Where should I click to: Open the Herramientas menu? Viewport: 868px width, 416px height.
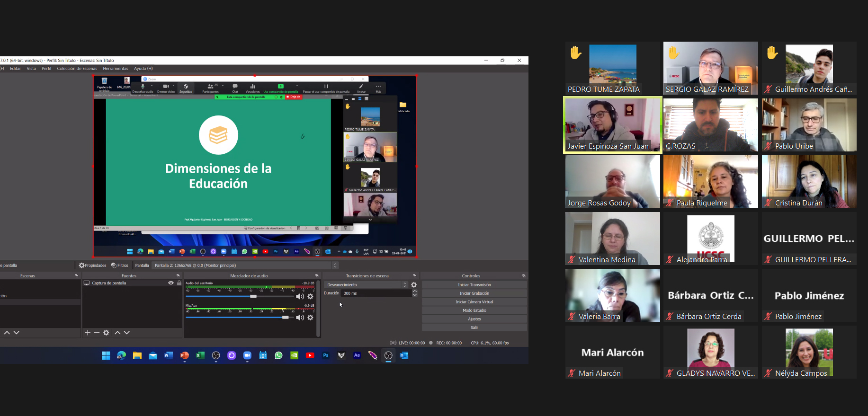pyautogui.click(x=116, y=69)
